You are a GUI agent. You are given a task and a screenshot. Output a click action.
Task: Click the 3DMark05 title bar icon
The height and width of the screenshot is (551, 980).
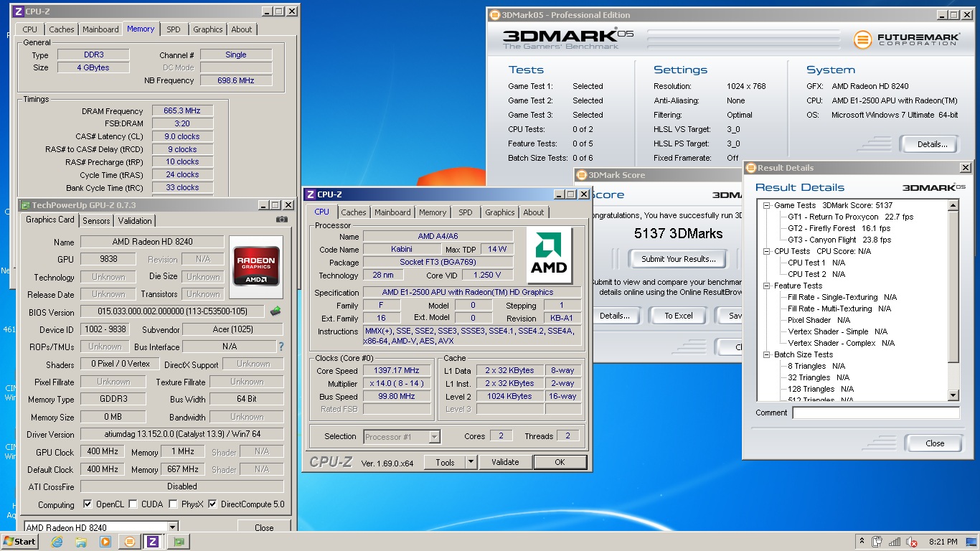coord(494,15)
